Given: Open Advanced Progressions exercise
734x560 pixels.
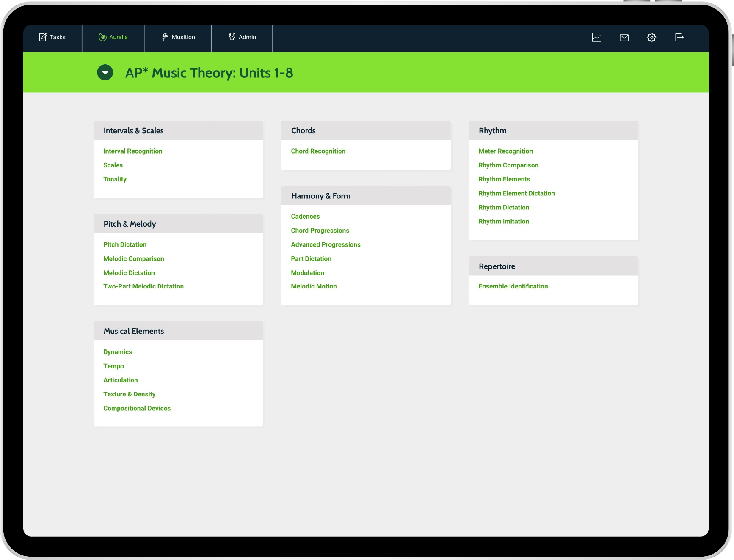Looking at the screenshot, I should tap(326, 244).
